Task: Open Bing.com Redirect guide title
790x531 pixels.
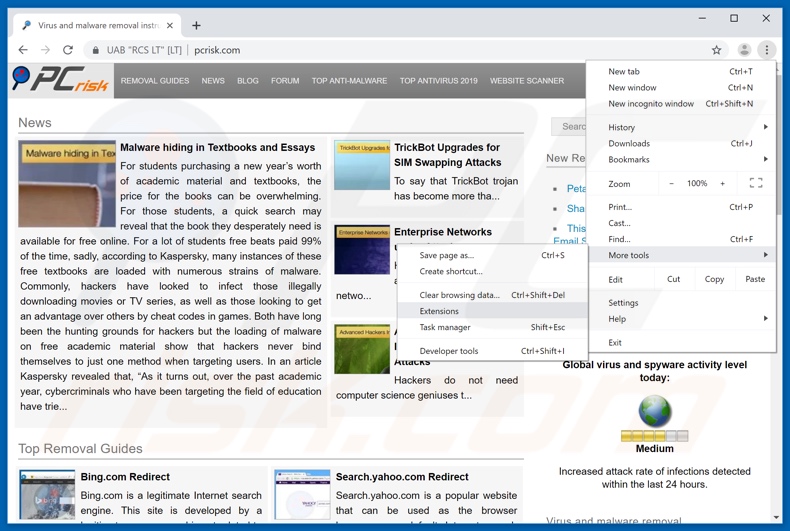Action: point(125,477)
